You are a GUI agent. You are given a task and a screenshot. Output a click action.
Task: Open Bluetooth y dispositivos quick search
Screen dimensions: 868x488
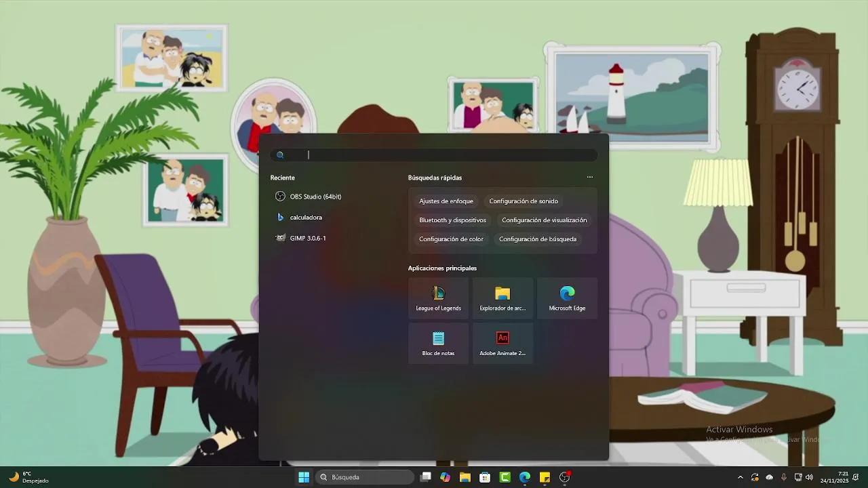tap(452, 220)
